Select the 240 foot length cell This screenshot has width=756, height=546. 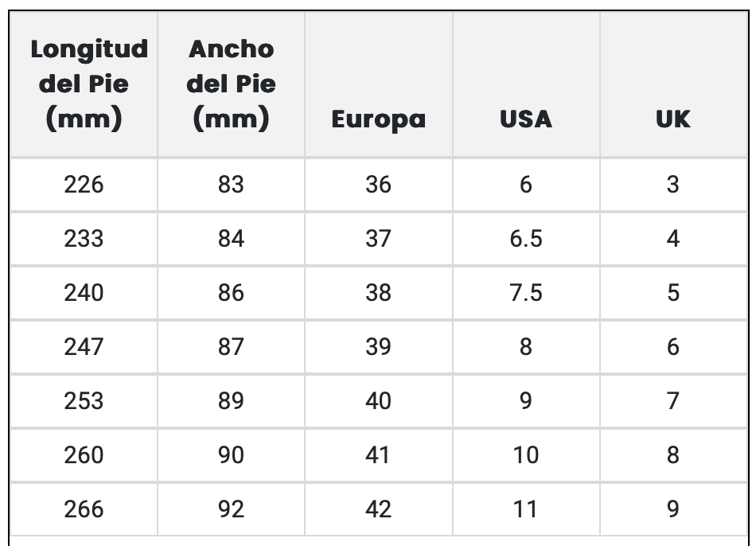coord(84,293)
